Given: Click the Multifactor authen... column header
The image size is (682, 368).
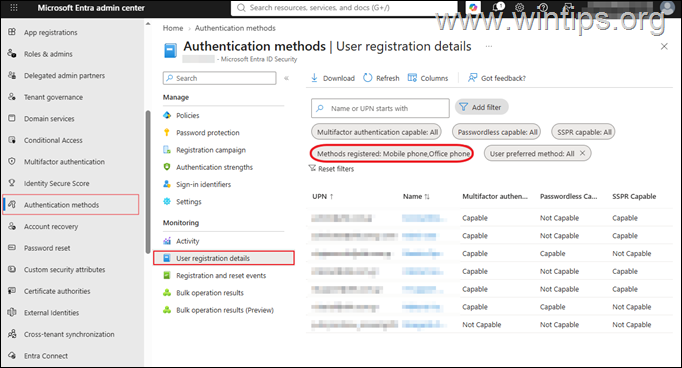Looking at the screenshot, I should (x=495, y=197).
